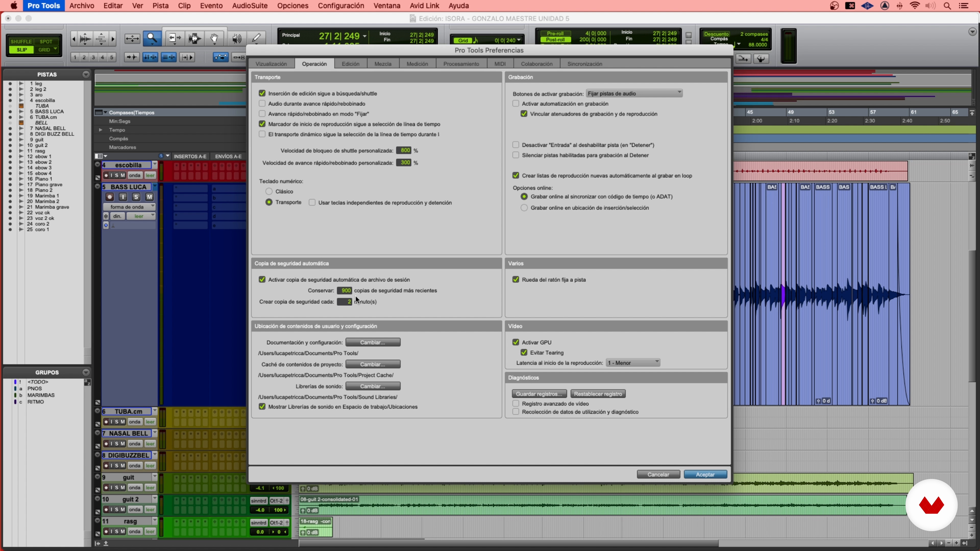The height and width of the screenshot is (551, 980).
Task: Click the Conservar backups count field
Action: 344,290
